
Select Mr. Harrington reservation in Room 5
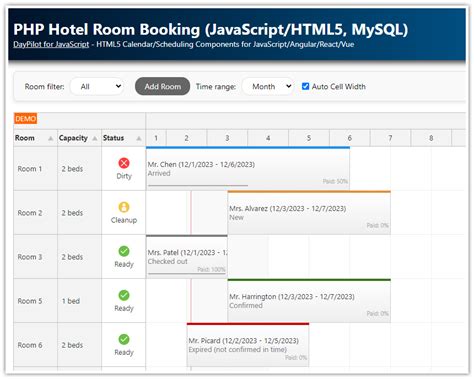point(309,301)
